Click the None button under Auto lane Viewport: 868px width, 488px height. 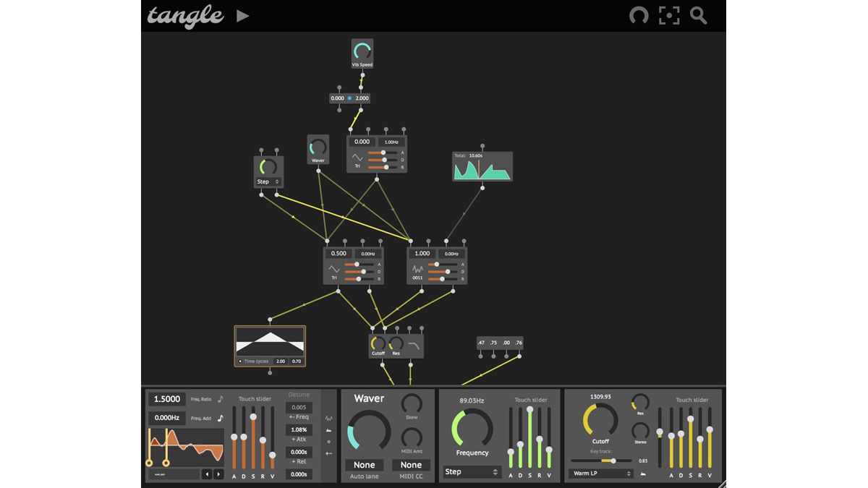tap(365, 465)
